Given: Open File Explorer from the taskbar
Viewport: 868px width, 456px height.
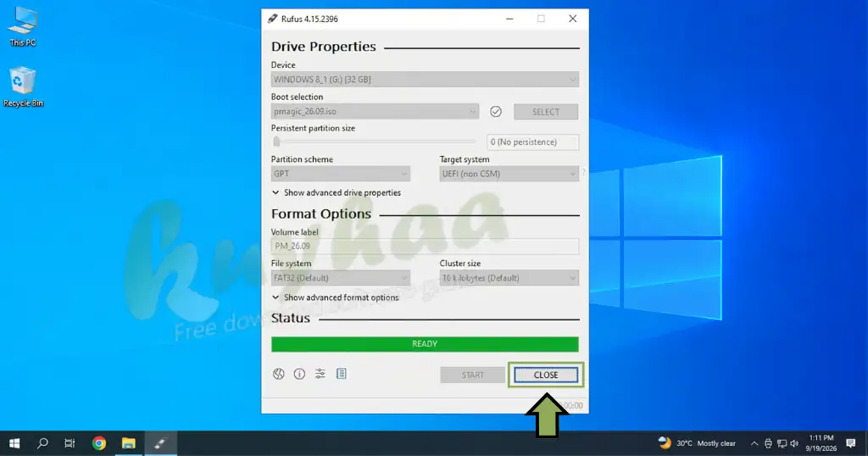Looking at the screenshot, I should [129, 443].
